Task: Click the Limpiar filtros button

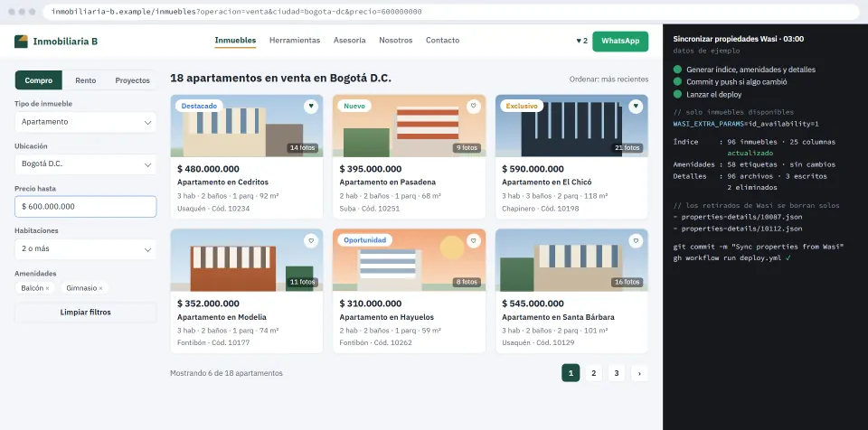Action: (x=85, y=313)
